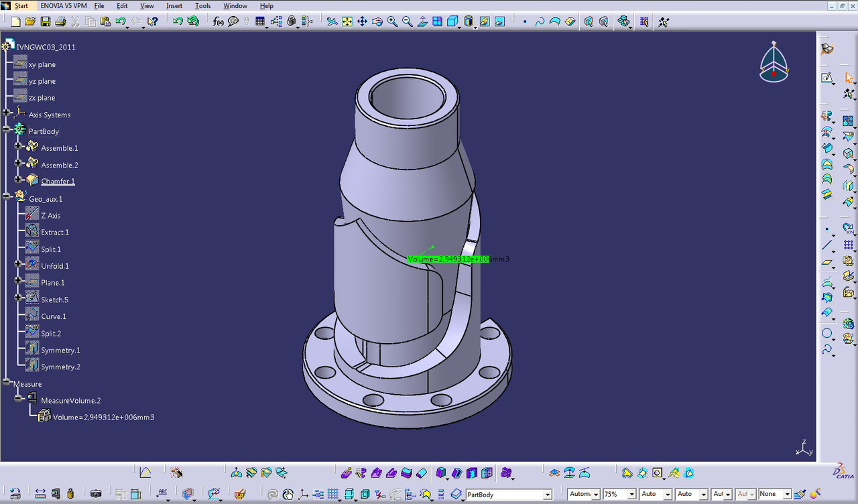Open the 75% transparency dropdown
This screenshot has height=504, width=858.
coord(631,495)
